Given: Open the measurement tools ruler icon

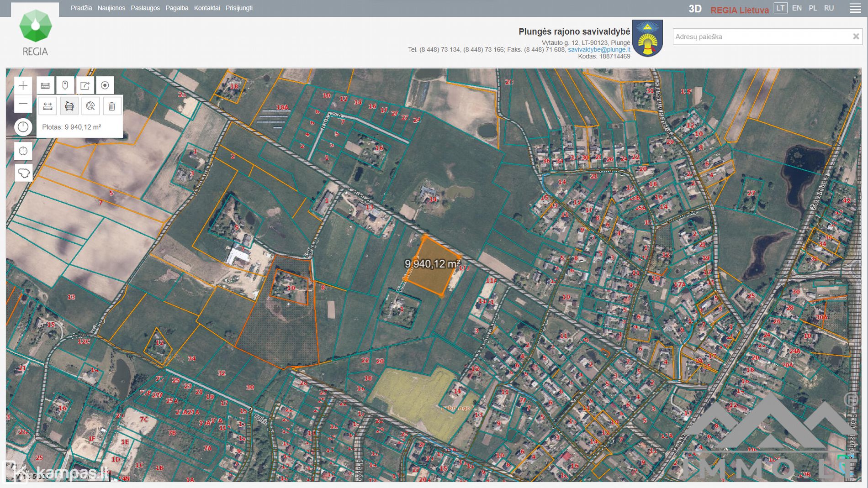Looking at the screenshot, I should 45,85.
